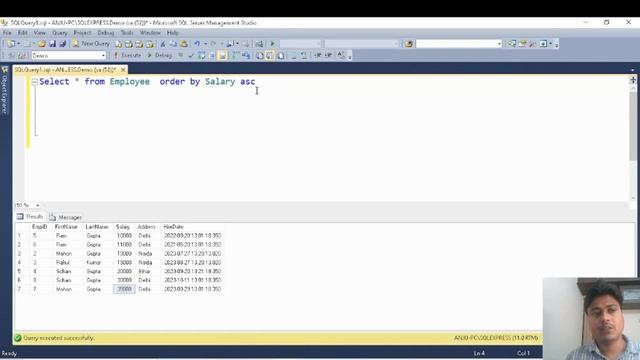Toggle Include Client Statistics
Image resolution: width=640 pixels, height=360 pixels.
[246, 56]
